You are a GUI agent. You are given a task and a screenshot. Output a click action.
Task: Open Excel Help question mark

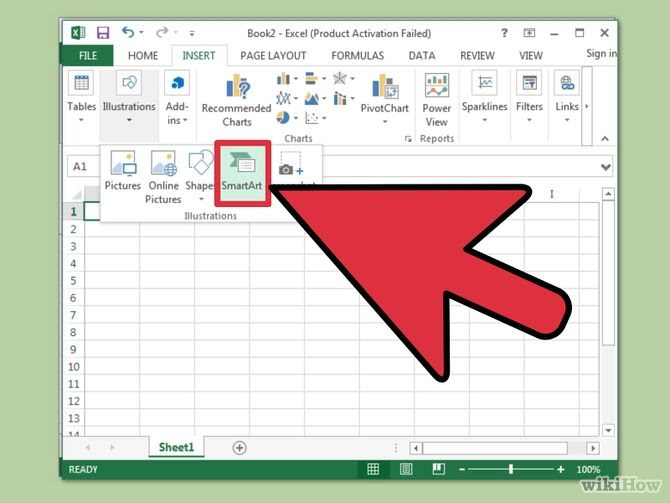[504, 33]
